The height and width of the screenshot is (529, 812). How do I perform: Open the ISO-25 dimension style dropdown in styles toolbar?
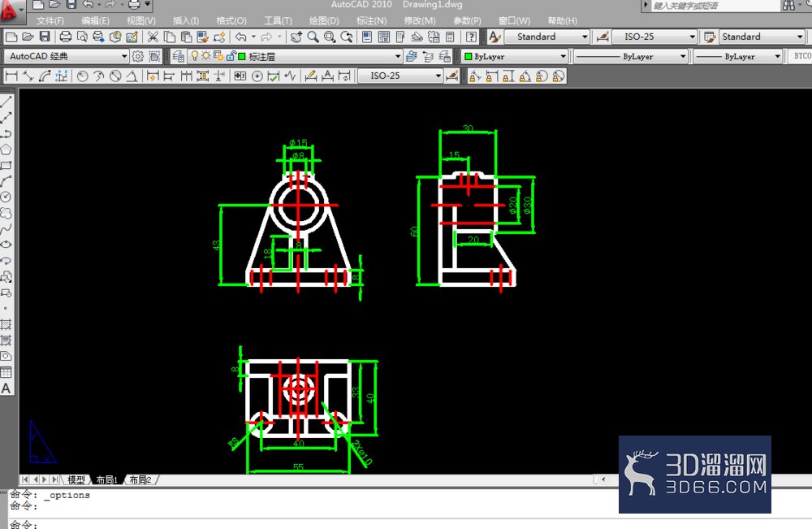point(692,37)
